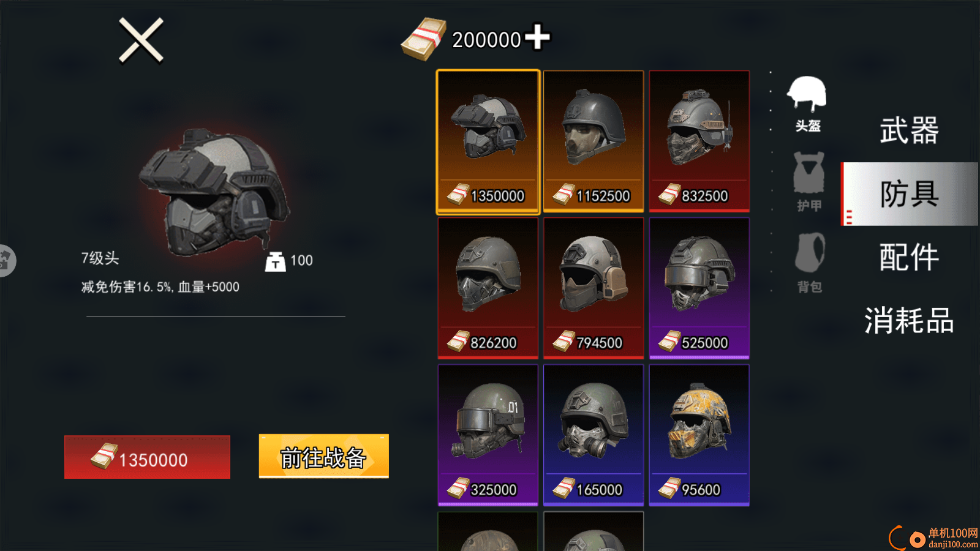Viewport: 980px width, 551px height.
Task: Select the purple helmet priced 525000
Action: 699,288
